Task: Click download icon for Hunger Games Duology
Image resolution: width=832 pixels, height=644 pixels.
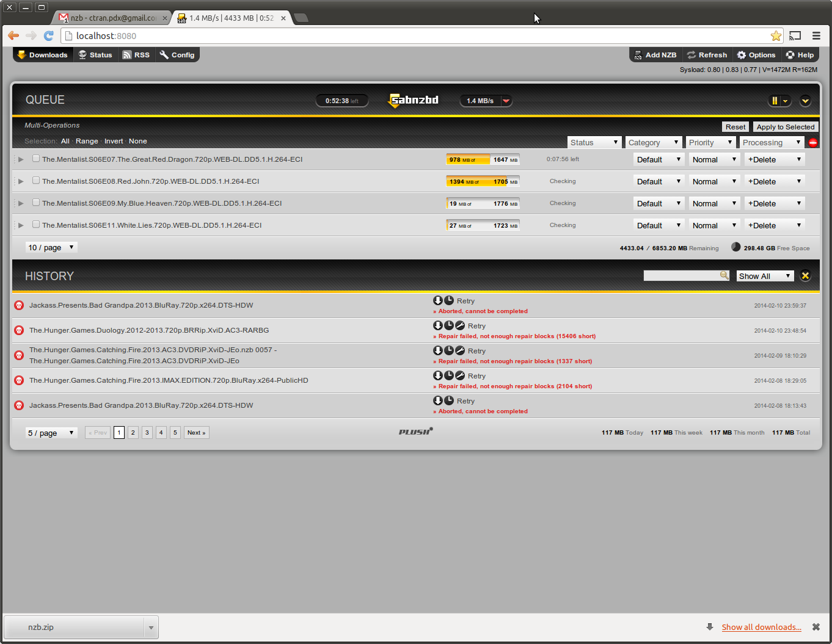Action: pyautogui.click(x=438, y=325)
